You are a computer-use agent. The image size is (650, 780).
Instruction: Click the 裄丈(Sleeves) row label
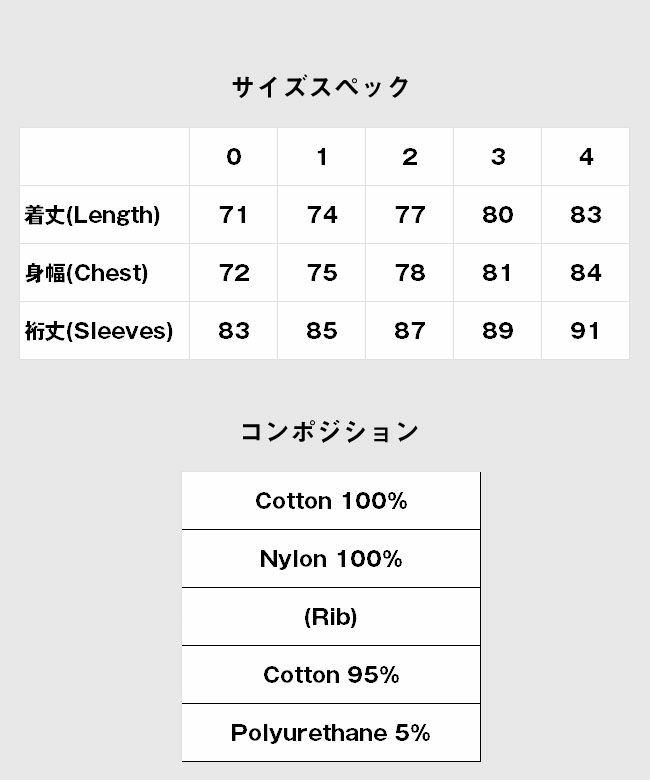[x=99, y=331]
